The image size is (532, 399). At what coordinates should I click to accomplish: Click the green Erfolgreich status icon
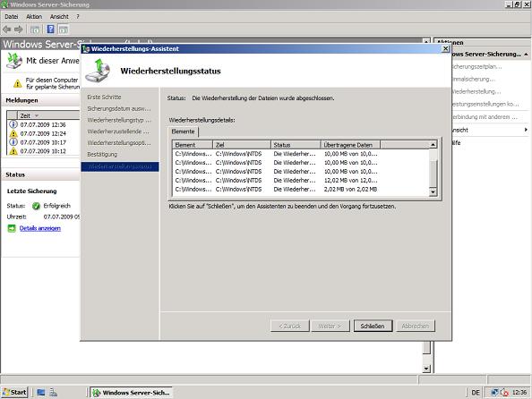tap(36, 206)
